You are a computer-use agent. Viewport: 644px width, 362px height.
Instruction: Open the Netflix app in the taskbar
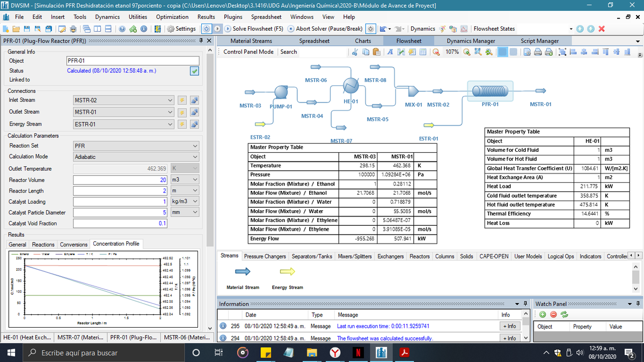pos(358,352)
